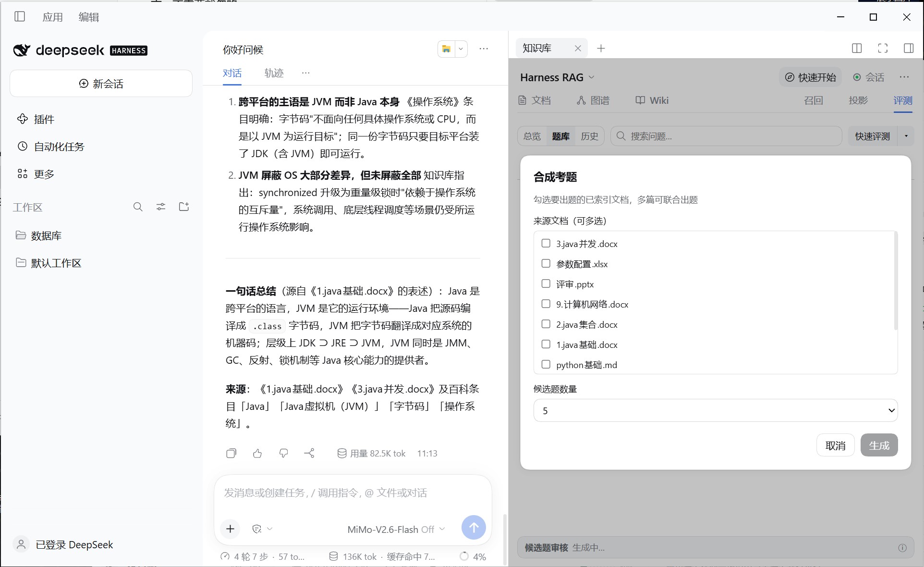Check the 1.java基础.docx document
Image resolution: width=924 pixels, height=567 pixels.
(x=546, y=344)
